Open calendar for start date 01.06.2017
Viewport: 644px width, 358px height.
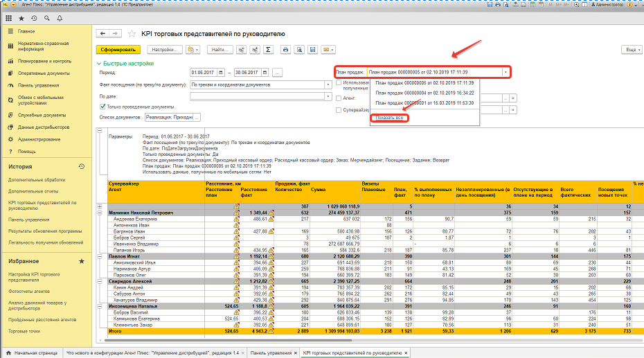[221, 73]
